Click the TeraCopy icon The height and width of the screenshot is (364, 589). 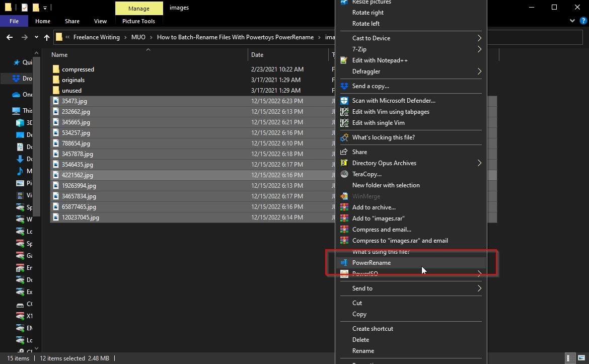point(344,174)
